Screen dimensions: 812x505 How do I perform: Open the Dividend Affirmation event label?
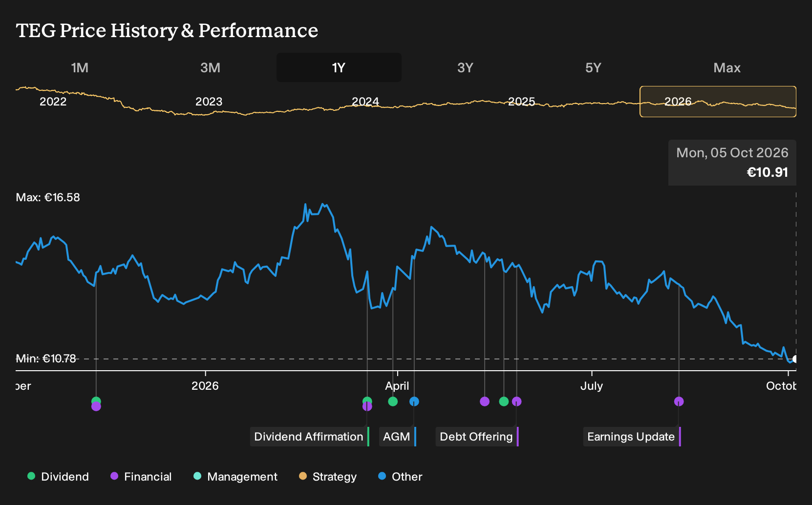point(310,437)
